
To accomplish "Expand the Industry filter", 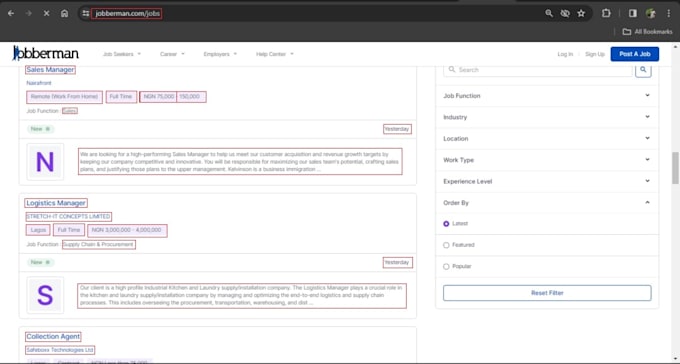I will click(547, 117).
